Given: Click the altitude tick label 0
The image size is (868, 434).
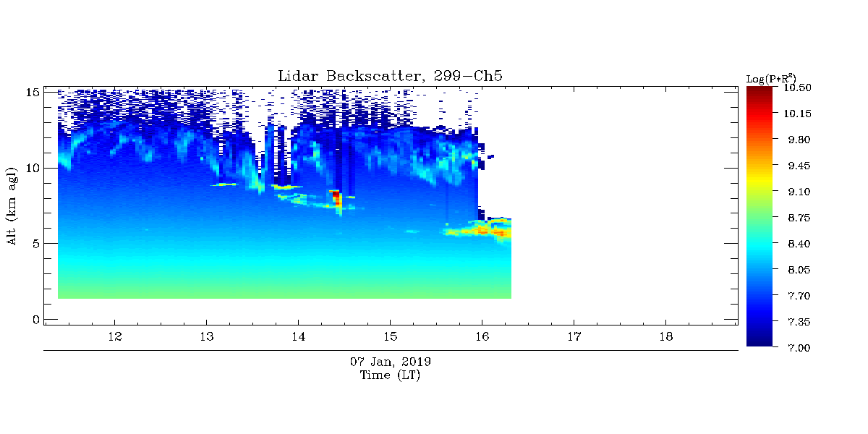Looking at the screenshot, I should click(x=36, y=320).
